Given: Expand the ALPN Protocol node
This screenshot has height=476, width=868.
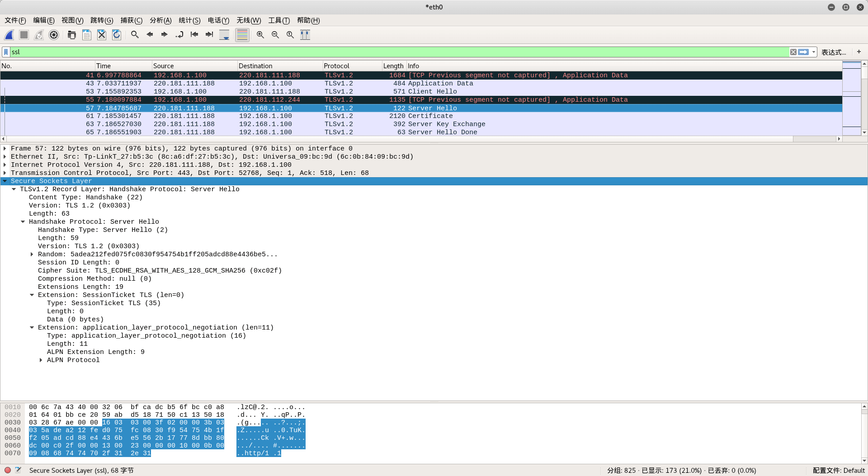Looking at the screenshot, I should pos(41,360).
